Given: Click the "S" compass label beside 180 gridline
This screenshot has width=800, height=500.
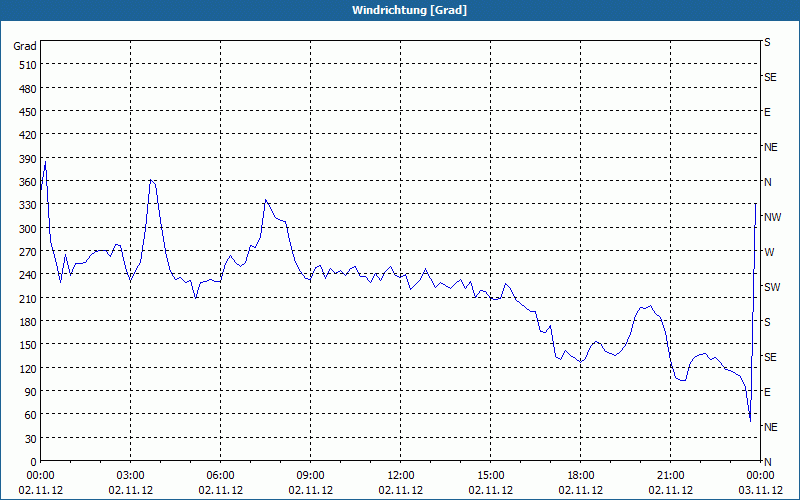Looking at the screenshot, I should coord(767,322).
